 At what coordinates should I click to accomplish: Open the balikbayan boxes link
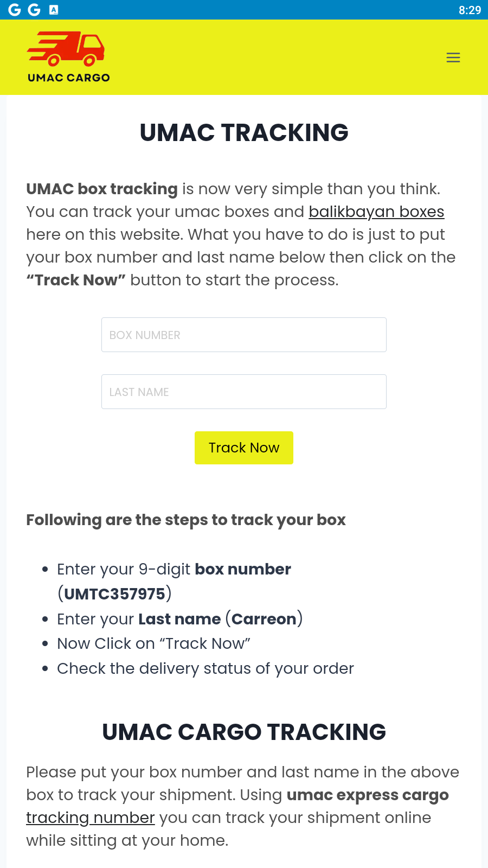click(x=376, y=212)
